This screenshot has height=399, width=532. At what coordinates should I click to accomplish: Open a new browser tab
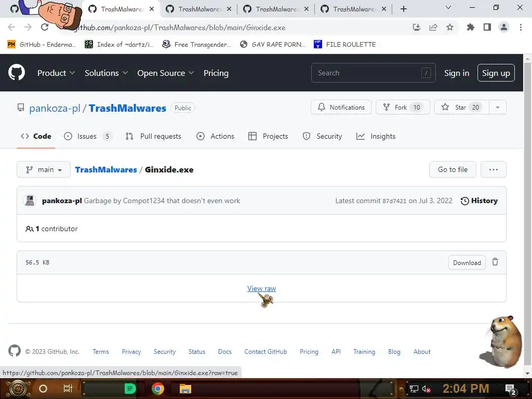[403, 9]
